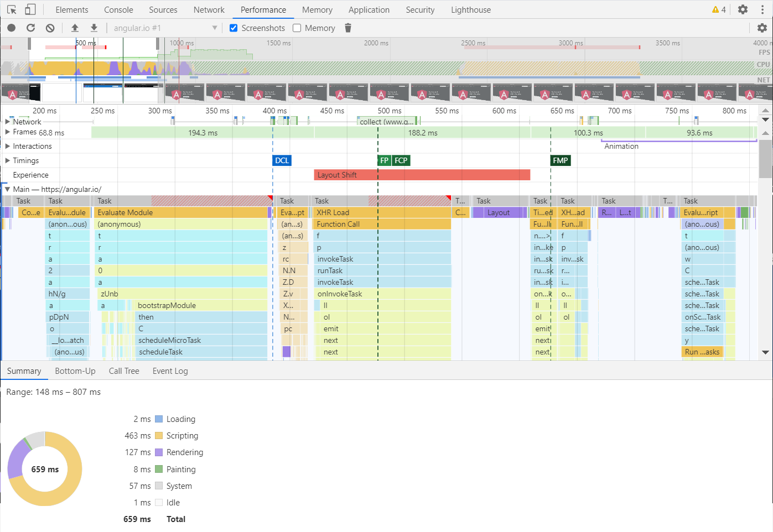Image resolution: width=773 pixels, height=532 pixels.
Task: Disable the Screenshots checkbox
Action: pyautogui.click(x=234, y=28)
